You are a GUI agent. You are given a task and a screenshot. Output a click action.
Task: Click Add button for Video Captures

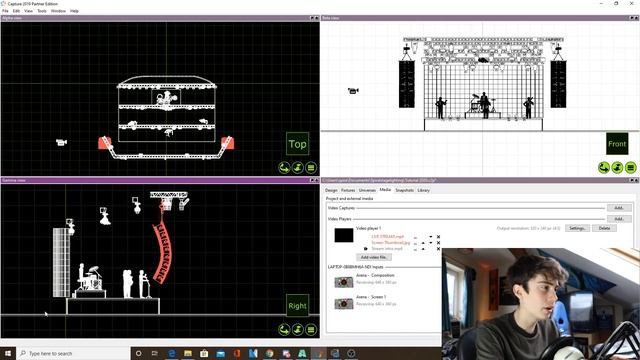tap(619, 208)
